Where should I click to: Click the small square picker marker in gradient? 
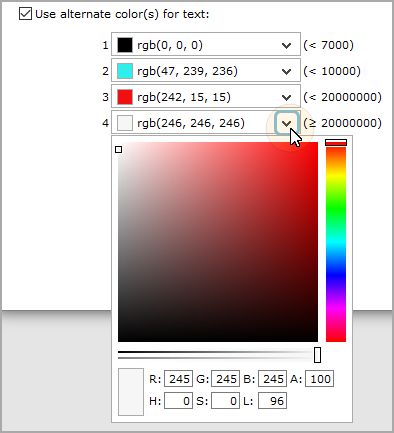[x=118, y=149]
